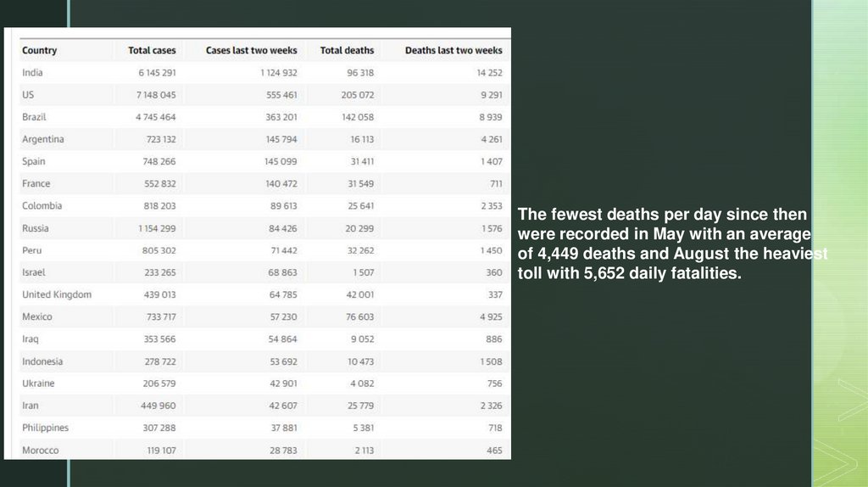Select Morocco in the table
868x487 pixels.
click(x=40, y=451)
